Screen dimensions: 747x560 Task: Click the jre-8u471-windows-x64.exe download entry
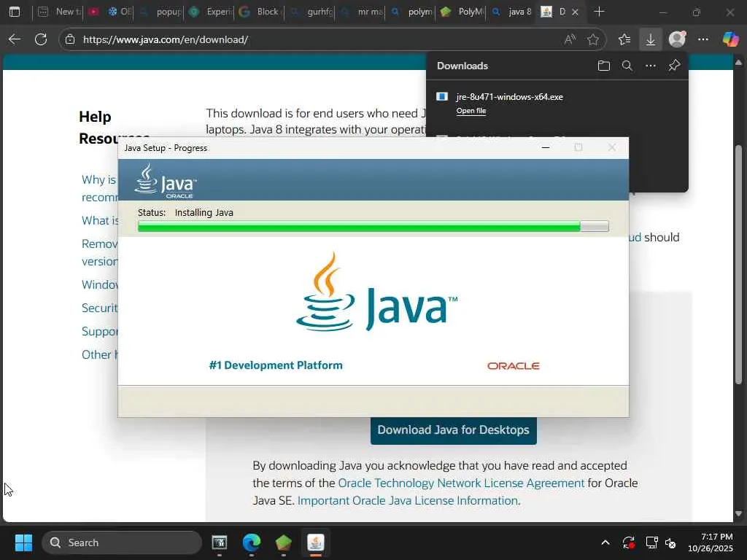pos(509,97)
